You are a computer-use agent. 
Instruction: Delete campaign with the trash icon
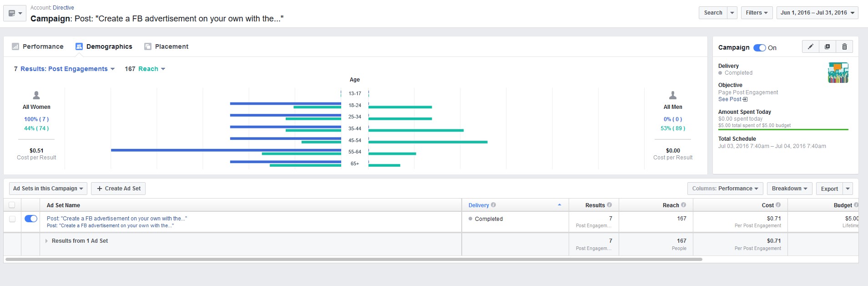coord(844,47)
